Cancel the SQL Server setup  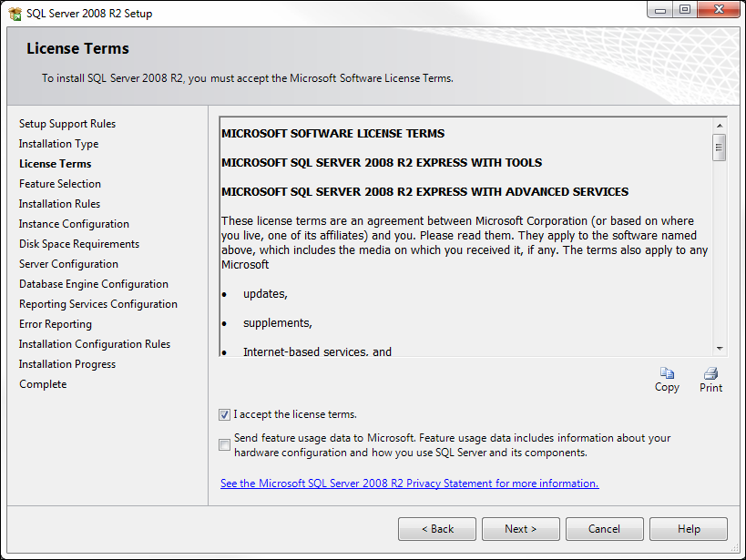tap(605, 529)
